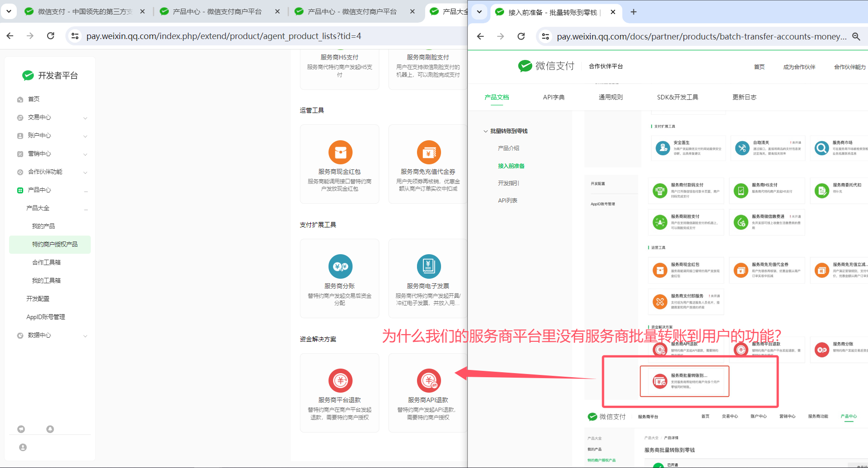Viewport: 868px width, 468px height.
Task: Click the 账户中心 icon in the developer sidebar
Action: (x=20, y=136)
